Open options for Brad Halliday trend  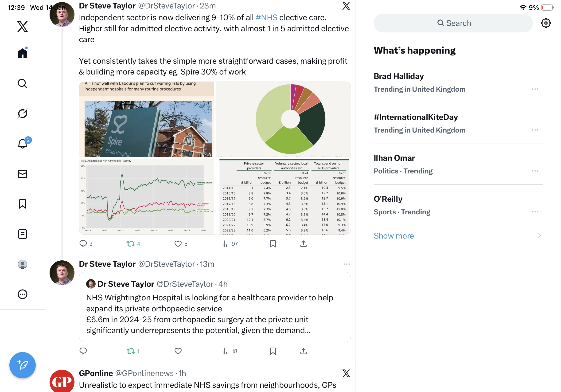pyautogui.click(x=535, y=89)
